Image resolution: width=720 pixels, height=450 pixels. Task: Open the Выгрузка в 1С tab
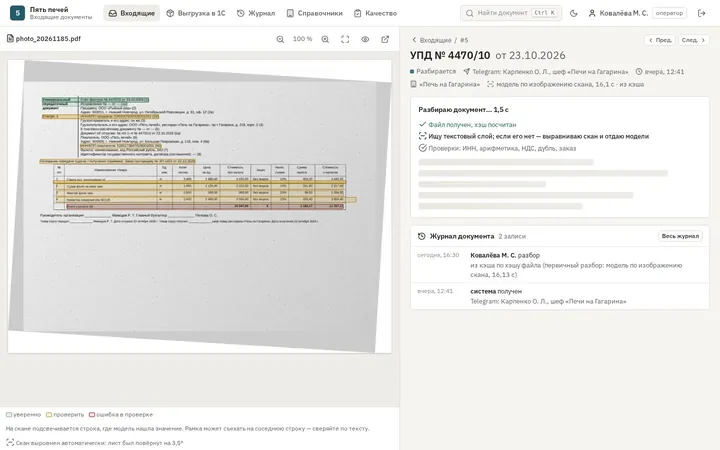click(196, 13)
